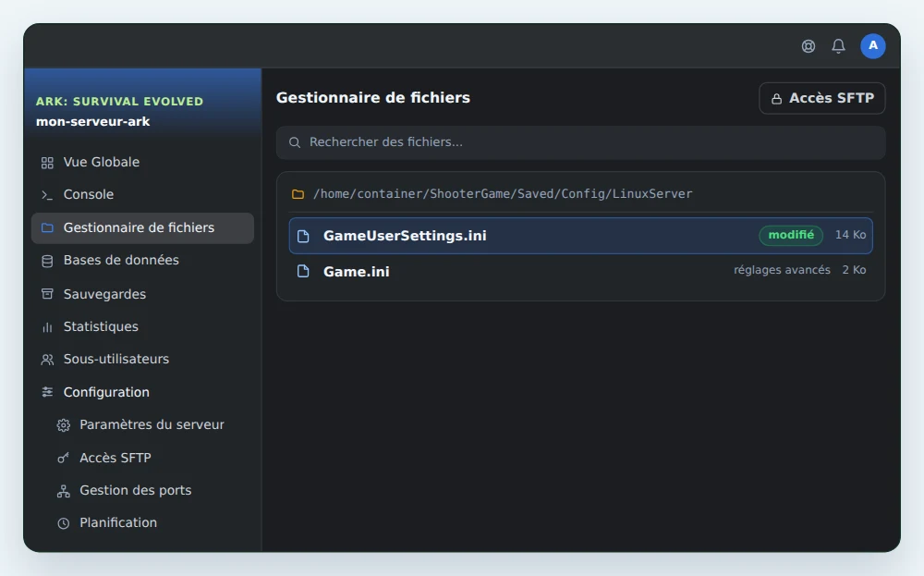Open the user avatar A menu
924x576 pixels.
(873, 46)
